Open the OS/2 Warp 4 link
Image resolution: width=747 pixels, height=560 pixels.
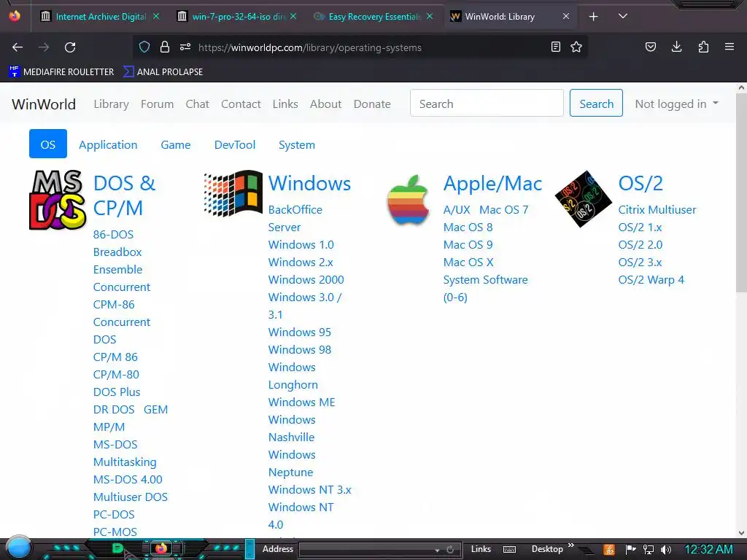point(651,279)
